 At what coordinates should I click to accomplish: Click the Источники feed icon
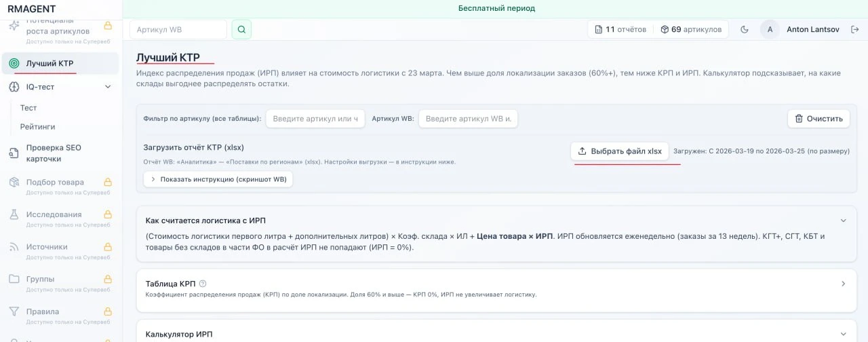(14, 247)
